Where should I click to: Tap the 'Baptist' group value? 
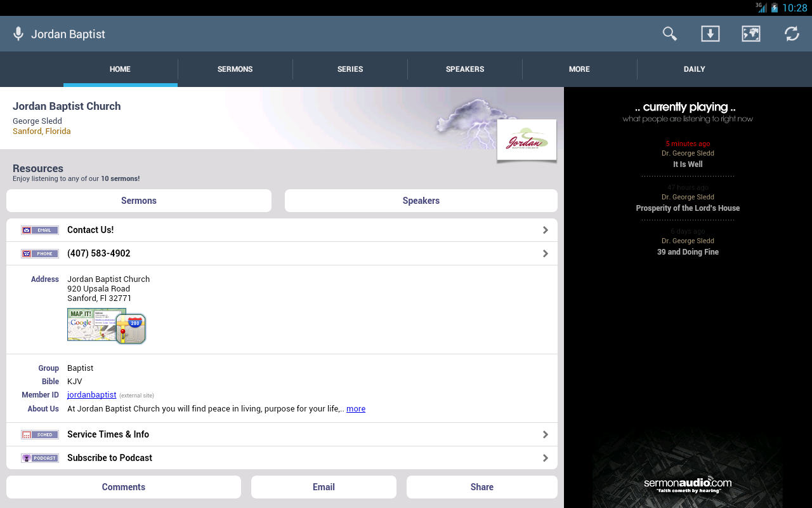click(81, 368)
